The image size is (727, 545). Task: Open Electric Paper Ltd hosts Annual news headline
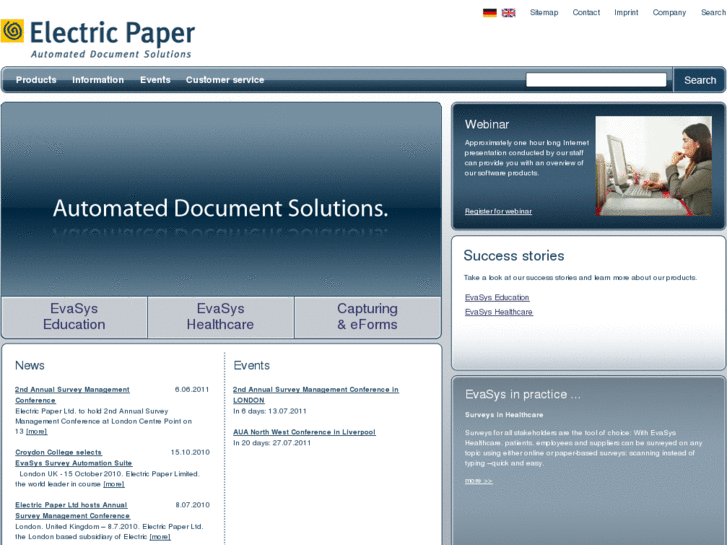[72, 510]
